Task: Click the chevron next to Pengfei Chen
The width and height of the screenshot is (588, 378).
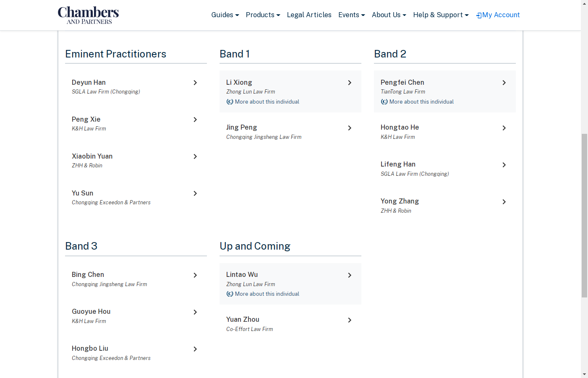Action: (x=504, y=83)
